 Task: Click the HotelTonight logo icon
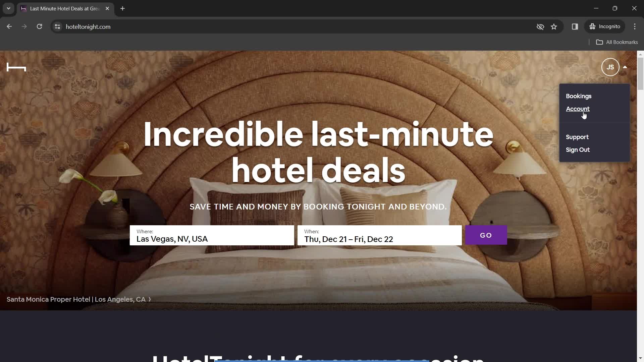point(16,67)
